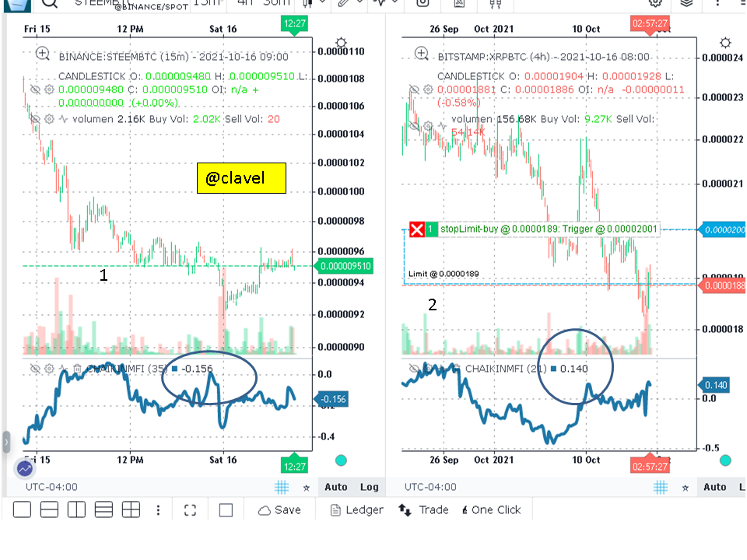Viewport: 747px width, 560px height.
Task: Open the right chart's CANDLESTICK settings gear
Action: tap(428, 89)
